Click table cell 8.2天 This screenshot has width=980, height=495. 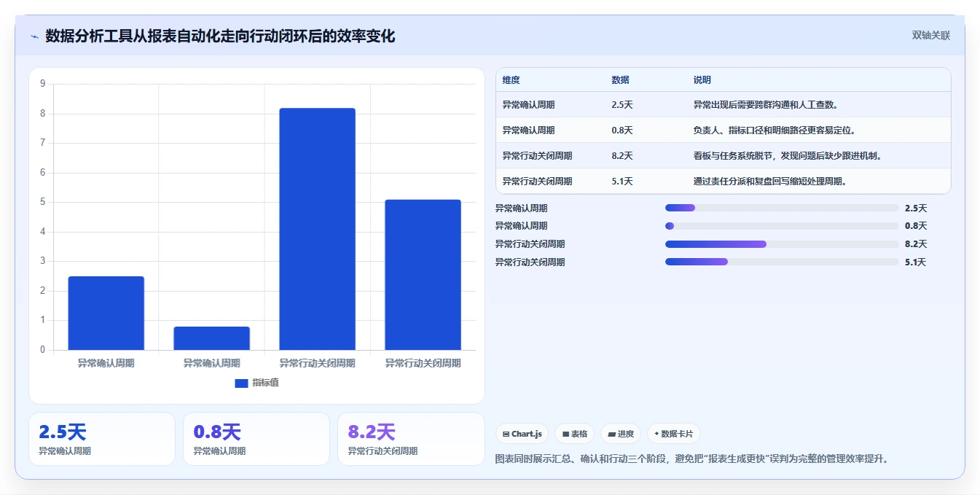point(622,156)
